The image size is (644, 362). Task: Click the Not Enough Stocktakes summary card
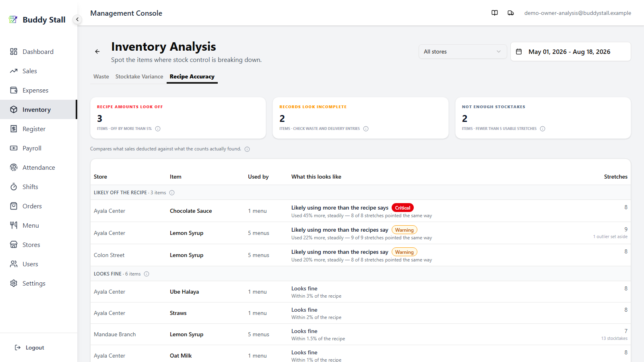point(543,118)
